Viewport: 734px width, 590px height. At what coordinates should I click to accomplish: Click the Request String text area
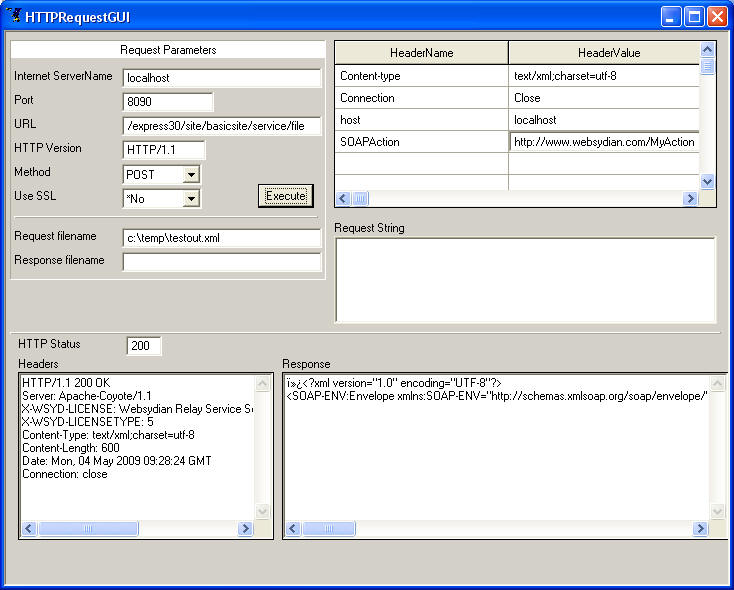coord(525,280)
